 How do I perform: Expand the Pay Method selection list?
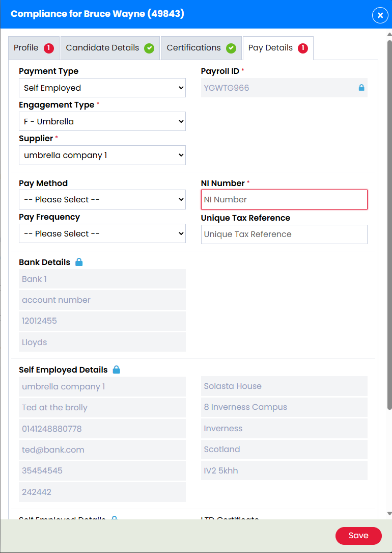coord(102,199)
